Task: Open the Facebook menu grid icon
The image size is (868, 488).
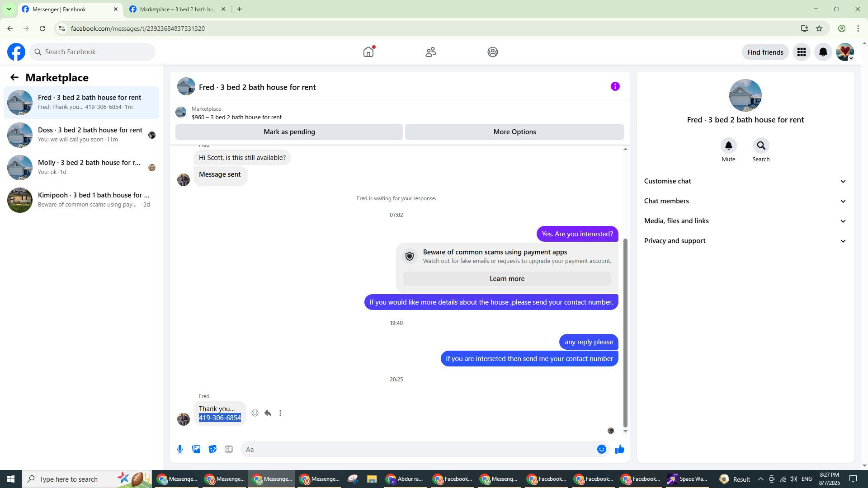Action: point(802,52)
